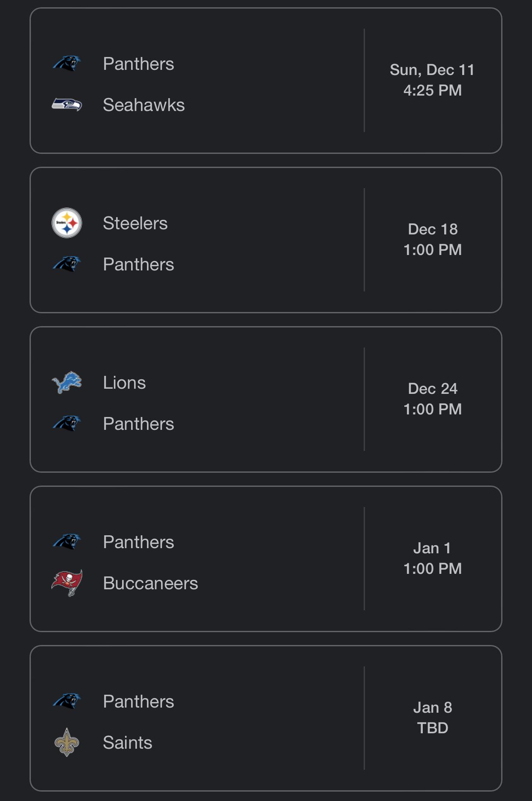Image resolution: width=532 pixels, height=801 pixels.
Task: Open the Steelers team name link
Action: tap(135, 223)
